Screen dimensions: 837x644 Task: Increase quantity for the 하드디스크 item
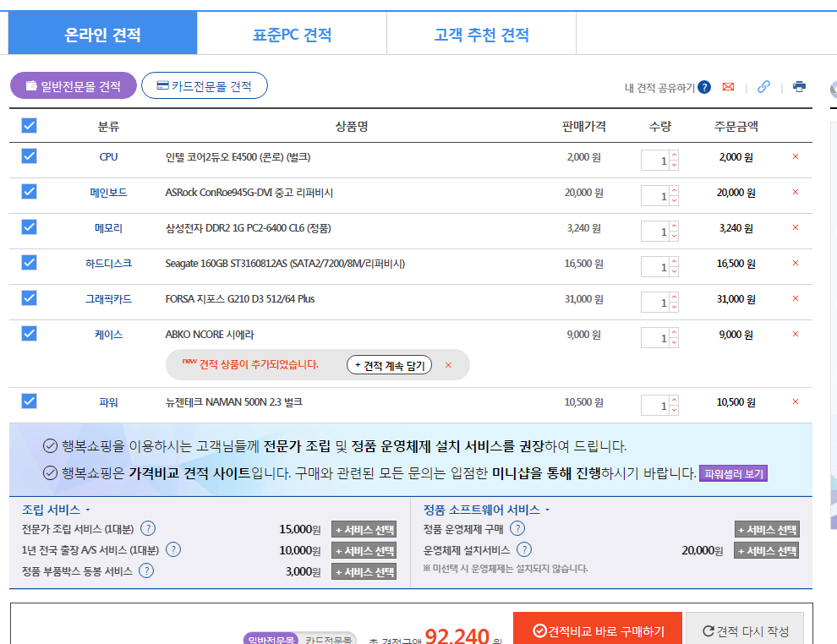(674, 261)
